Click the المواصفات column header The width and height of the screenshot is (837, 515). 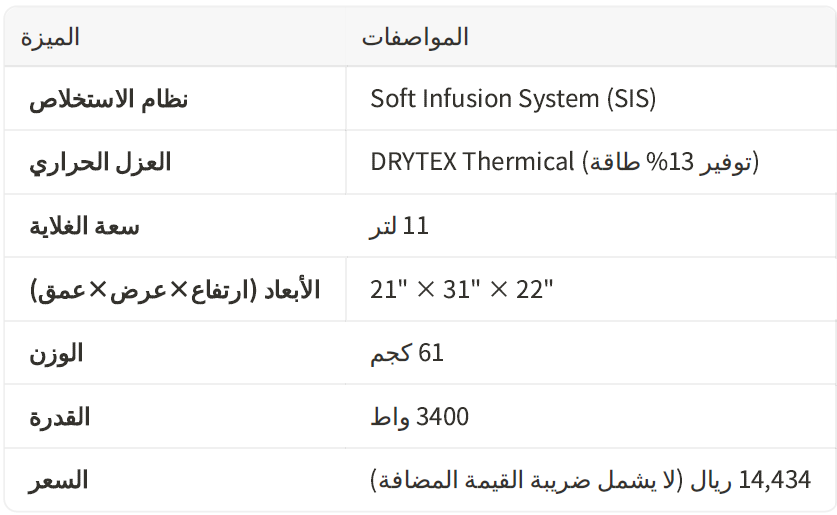click(x=415, y=38)
